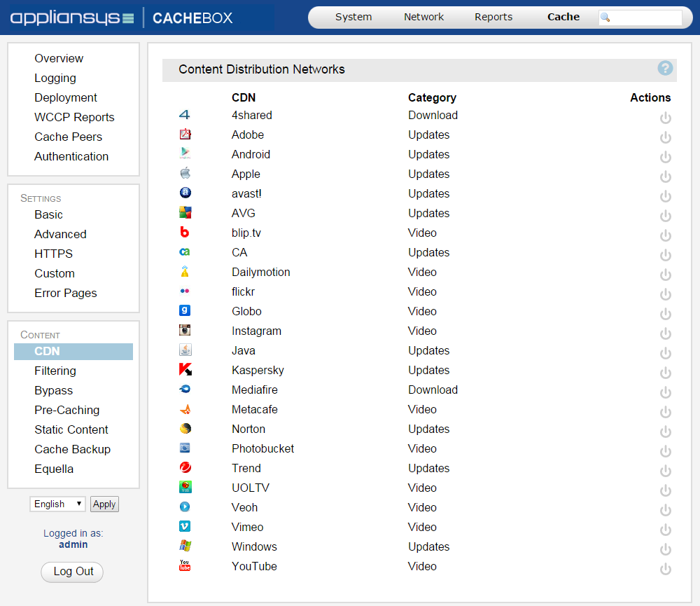Screen dimensions: 700x606
Task: Click the Instagram camera icon
Action: (x=185, y=330)
